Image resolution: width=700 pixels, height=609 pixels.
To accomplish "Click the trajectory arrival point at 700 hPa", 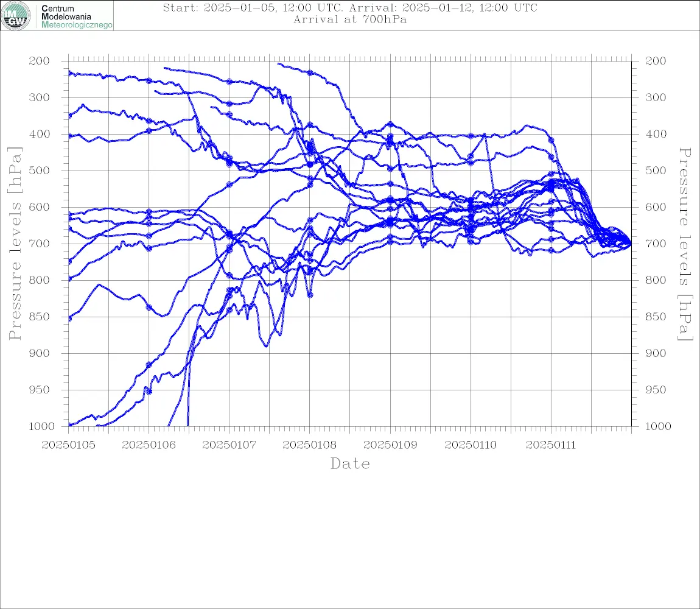I will 631,244.
